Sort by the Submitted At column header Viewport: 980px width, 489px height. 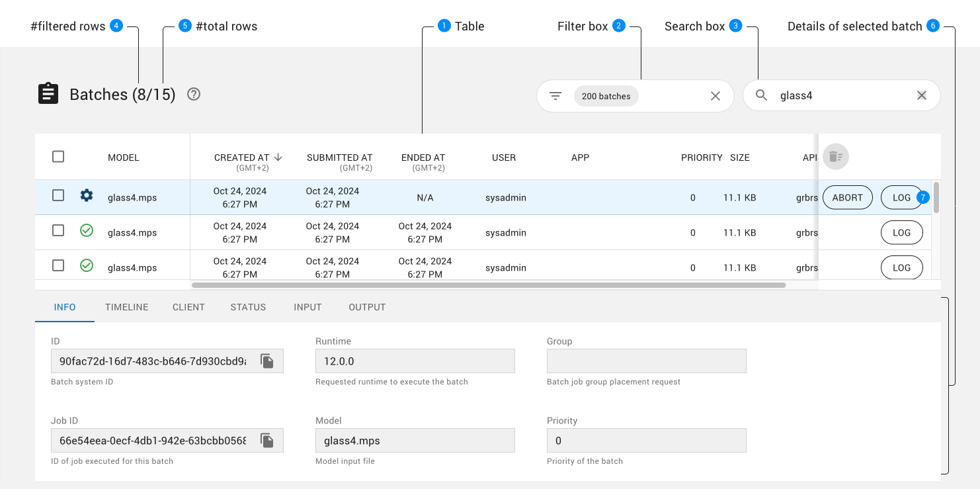tap(339, 157)
